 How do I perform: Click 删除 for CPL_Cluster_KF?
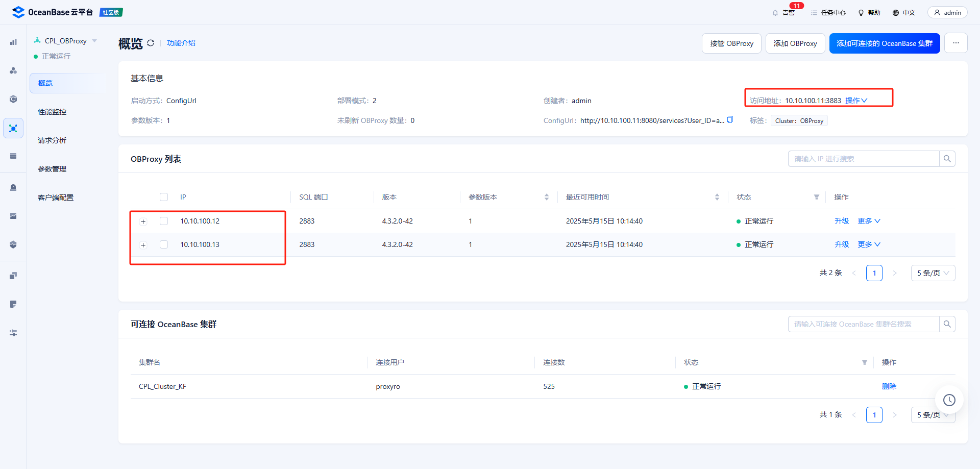click(x=889, y=386)
